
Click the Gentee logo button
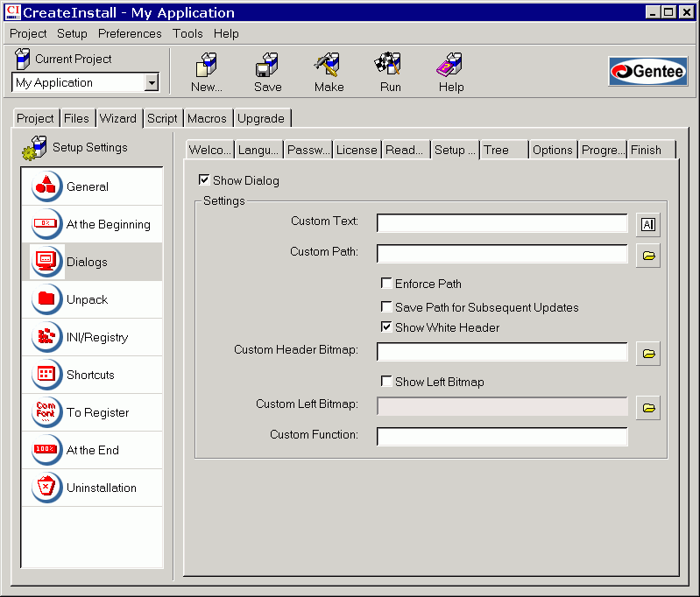click(x=647, y=72)
